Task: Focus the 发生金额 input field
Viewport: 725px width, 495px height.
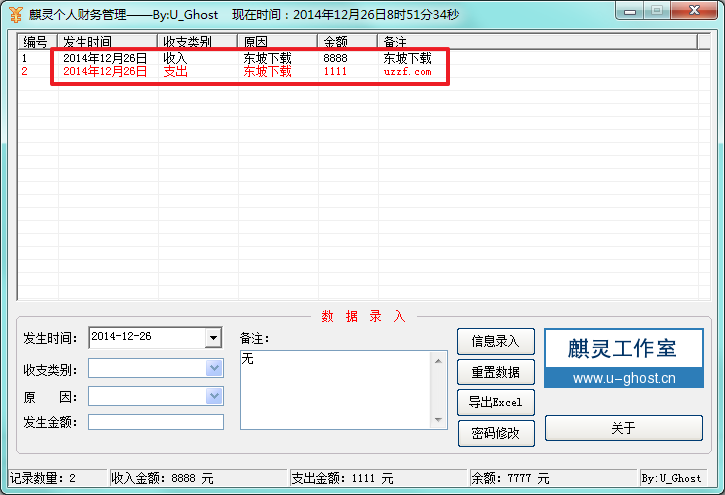Action: pyautogui.click(x=156, y=422)
